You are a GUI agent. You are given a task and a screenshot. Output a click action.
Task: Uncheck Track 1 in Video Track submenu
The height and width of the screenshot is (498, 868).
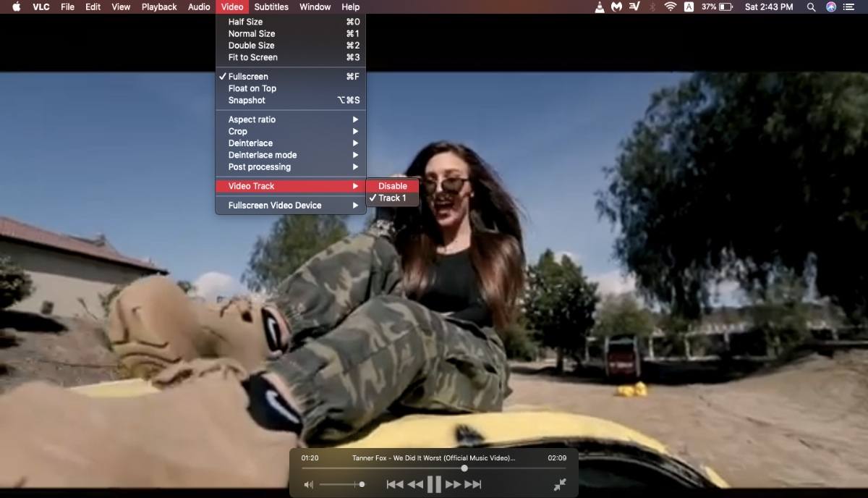click(x=393, y=197)
